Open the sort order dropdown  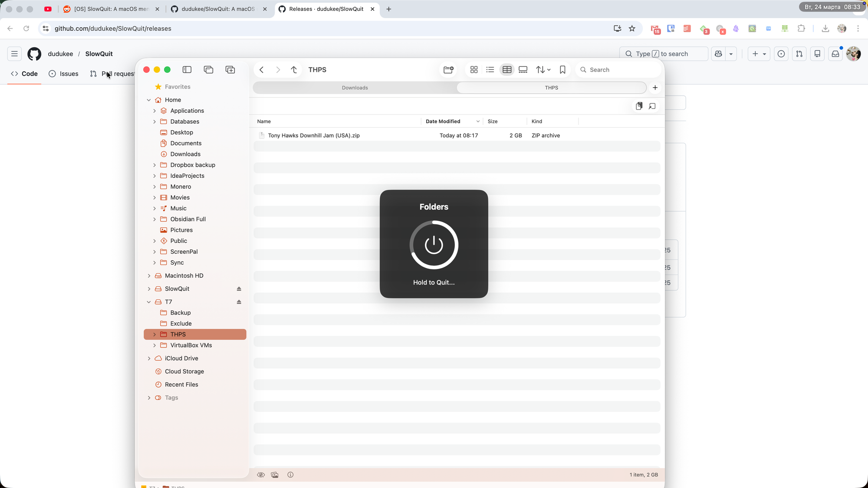(543, 70)
